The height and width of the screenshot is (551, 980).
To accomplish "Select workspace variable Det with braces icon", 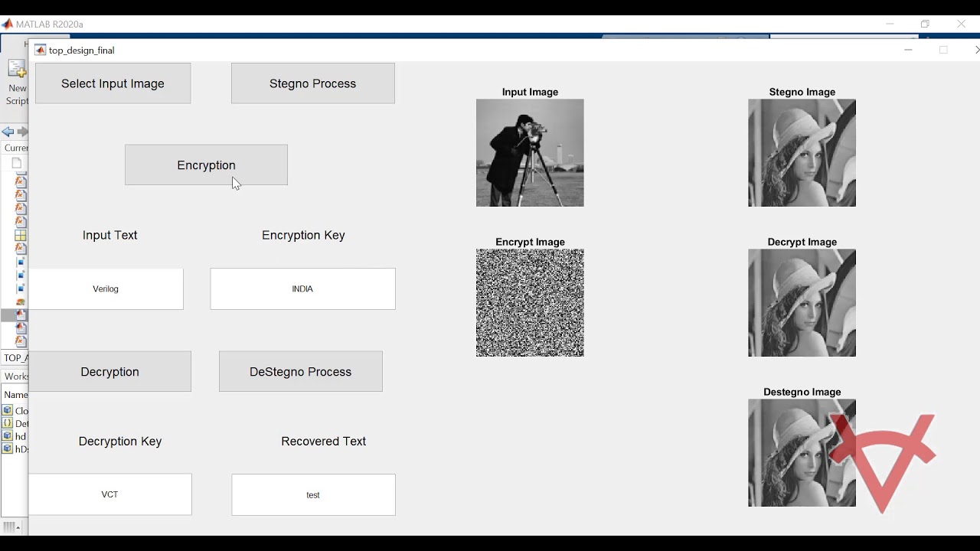I will (15, 423).
